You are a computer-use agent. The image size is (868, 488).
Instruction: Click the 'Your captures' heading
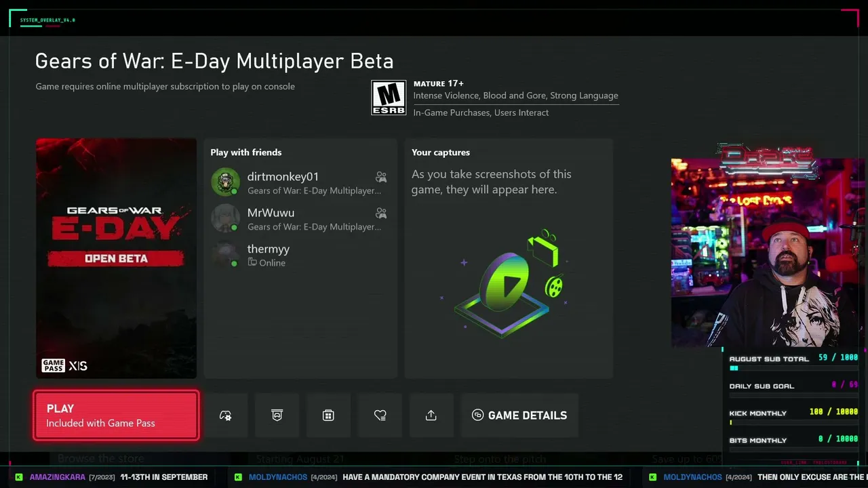point(441,152)
